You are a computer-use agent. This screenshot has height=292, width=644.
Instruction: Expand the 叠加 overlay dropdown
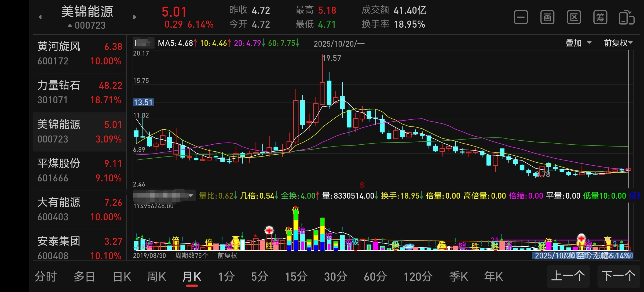pos(578,43)
